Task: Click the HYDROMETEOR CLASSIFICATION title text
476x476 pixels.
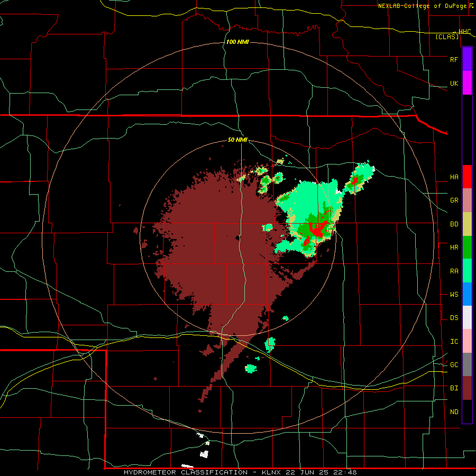Action: pyautogui.click(x=186, y=472)
